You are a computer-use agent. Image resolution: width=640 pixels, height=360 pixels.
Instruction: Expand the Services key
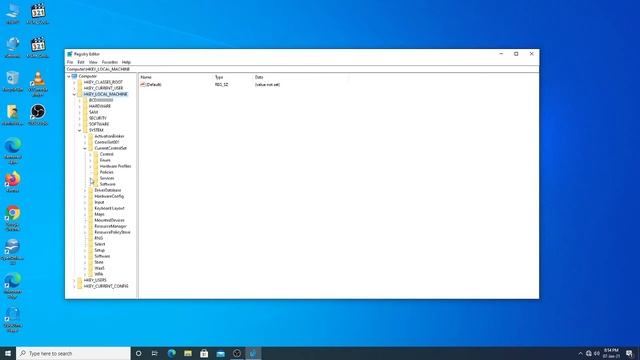(90, 178)
